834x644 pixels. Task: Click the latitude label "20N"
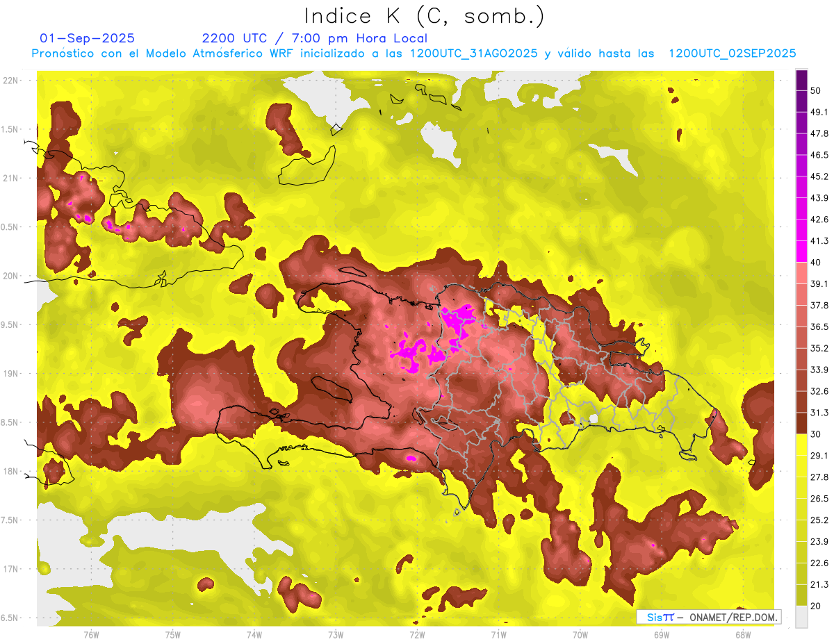(11, 276)
